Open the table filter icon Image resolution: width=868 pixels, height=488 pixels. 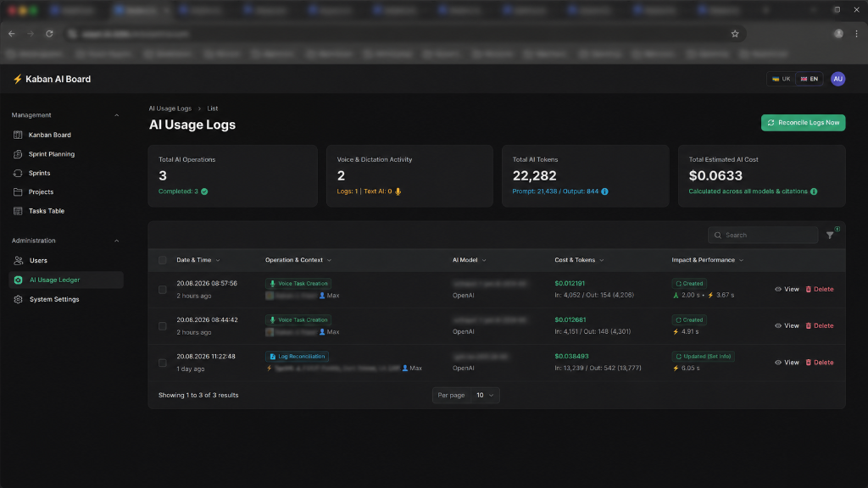coord(830,236)
